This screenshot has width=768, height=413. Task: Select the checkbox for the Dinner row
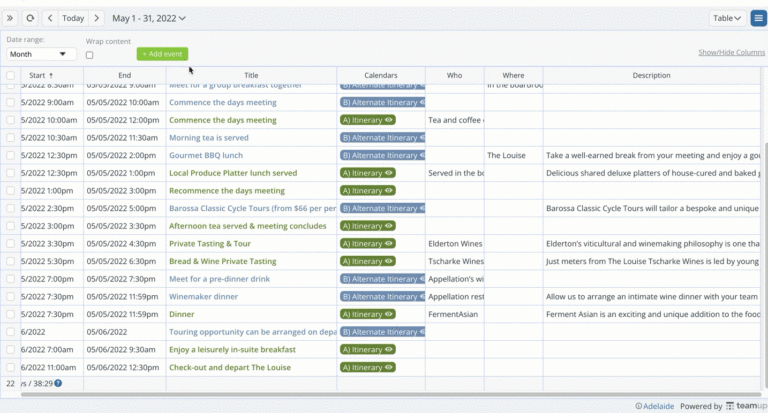pos(11,314)
